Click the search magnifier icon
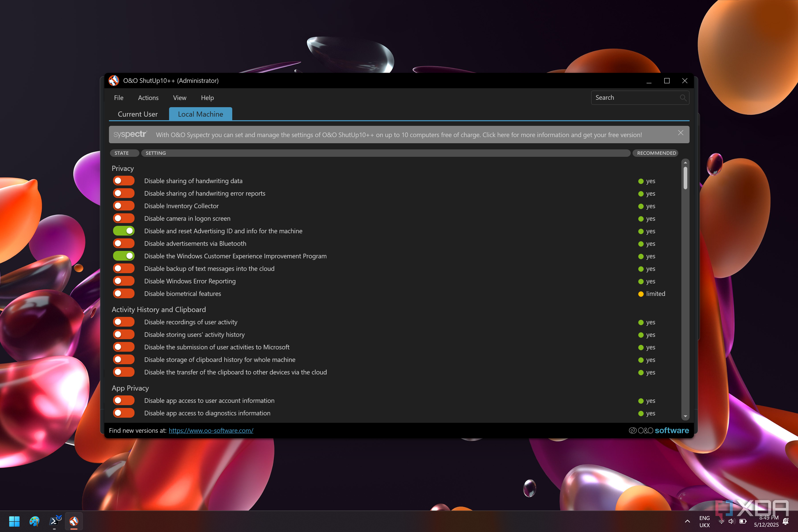 point(683,98)
